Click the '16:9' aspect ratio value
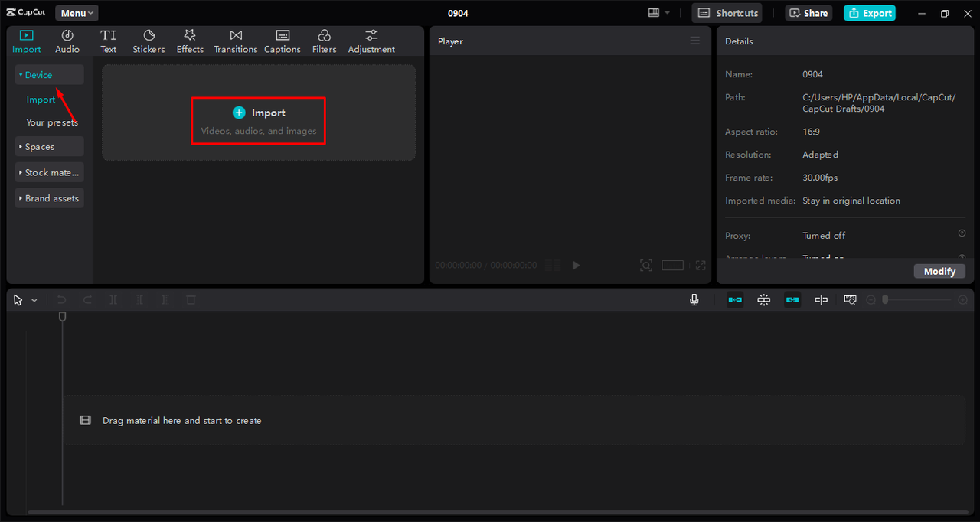 tap(811, 132)
